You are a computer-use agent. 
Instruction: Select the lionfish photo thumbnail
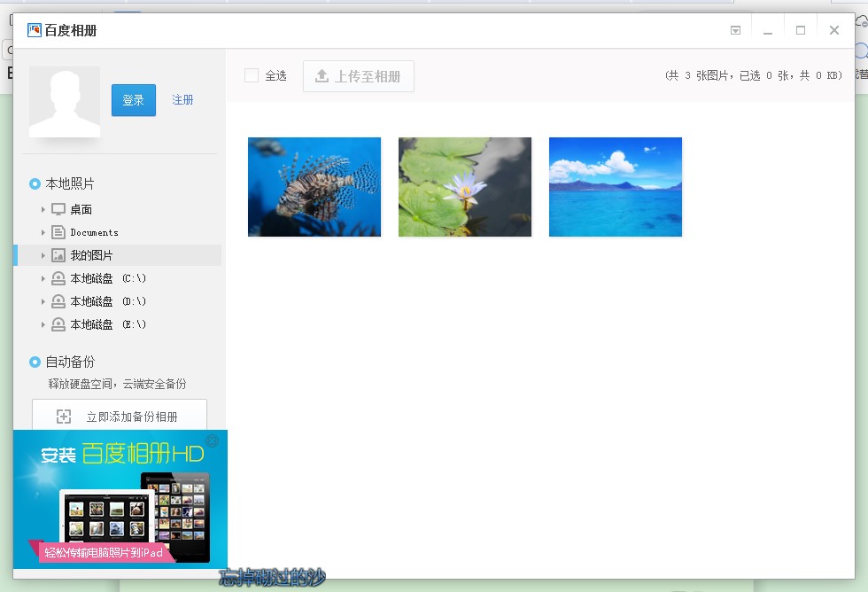click(x=314, y=187)
